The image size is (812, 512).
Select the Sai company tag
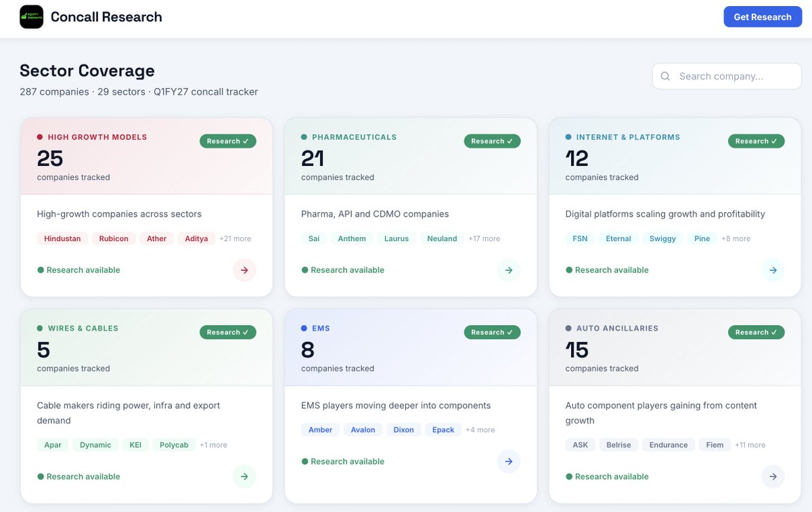pos(314,238)
